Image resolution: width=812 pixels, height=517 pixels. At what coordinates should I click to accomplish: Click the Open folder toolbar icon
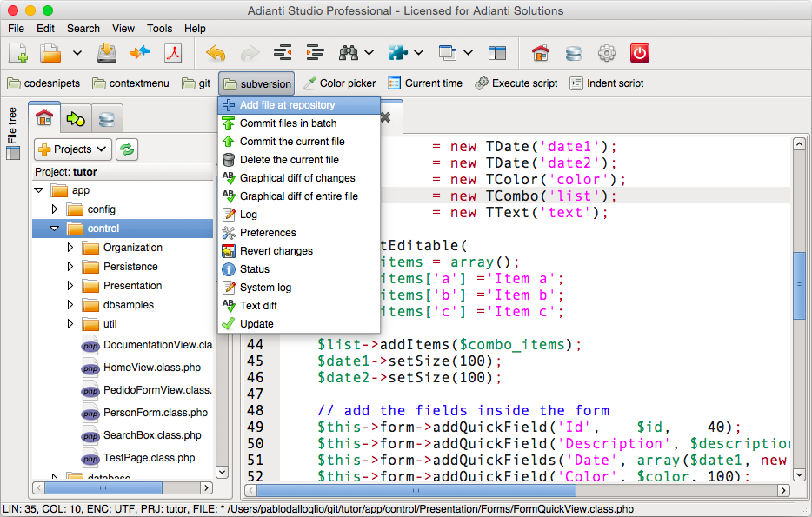point(50,53)
